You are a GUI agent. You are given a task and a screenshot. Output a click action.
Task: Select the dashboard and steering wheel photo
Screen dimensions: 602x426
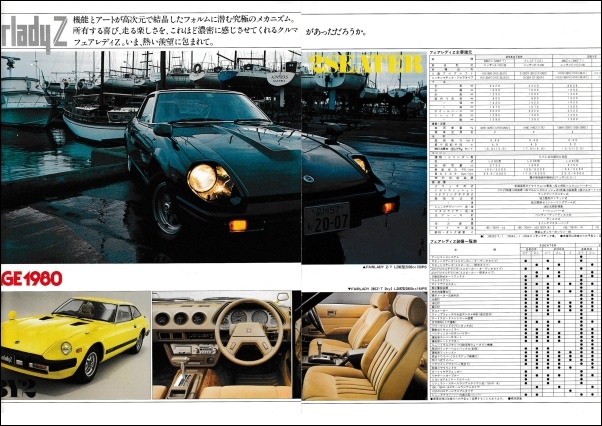tap(222, 345)
